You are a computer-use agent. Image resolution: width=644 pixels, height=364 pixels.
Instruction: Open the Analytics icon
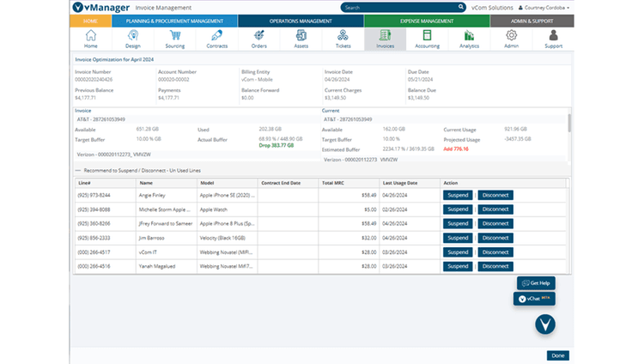(x=469, y=39)
